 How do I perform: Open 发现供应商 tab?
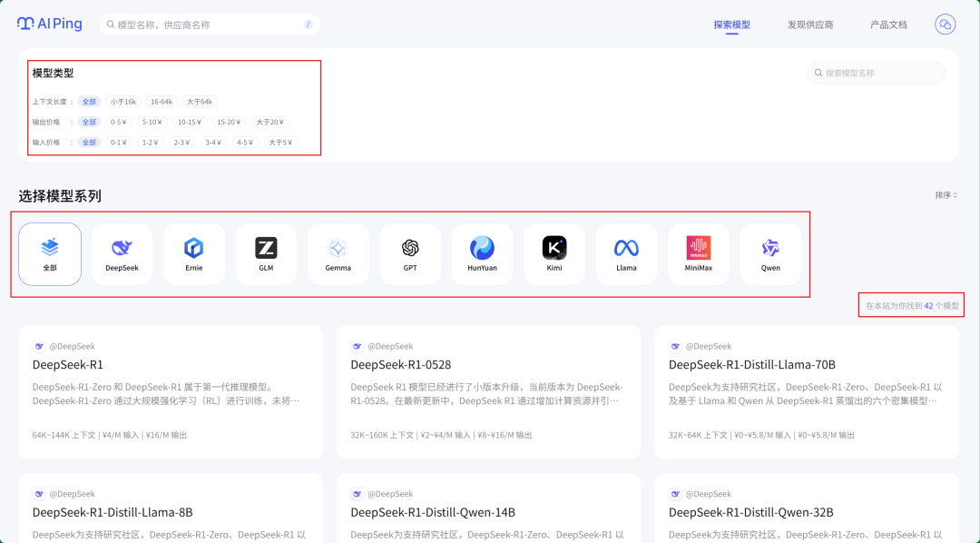coord(810,25)
